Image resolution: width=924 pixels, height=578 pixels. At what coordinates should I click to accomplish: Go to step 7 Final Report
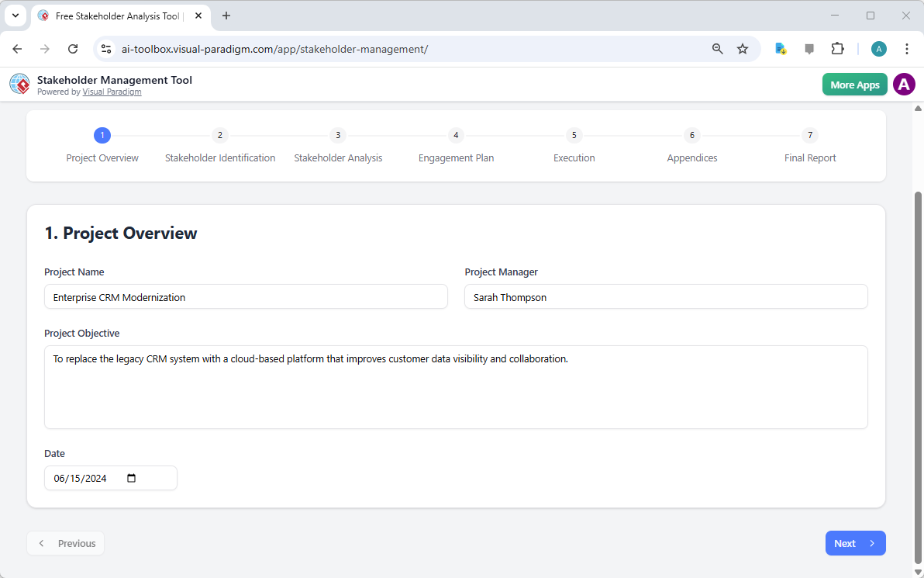pyautogui.click(x=810, y=135)
